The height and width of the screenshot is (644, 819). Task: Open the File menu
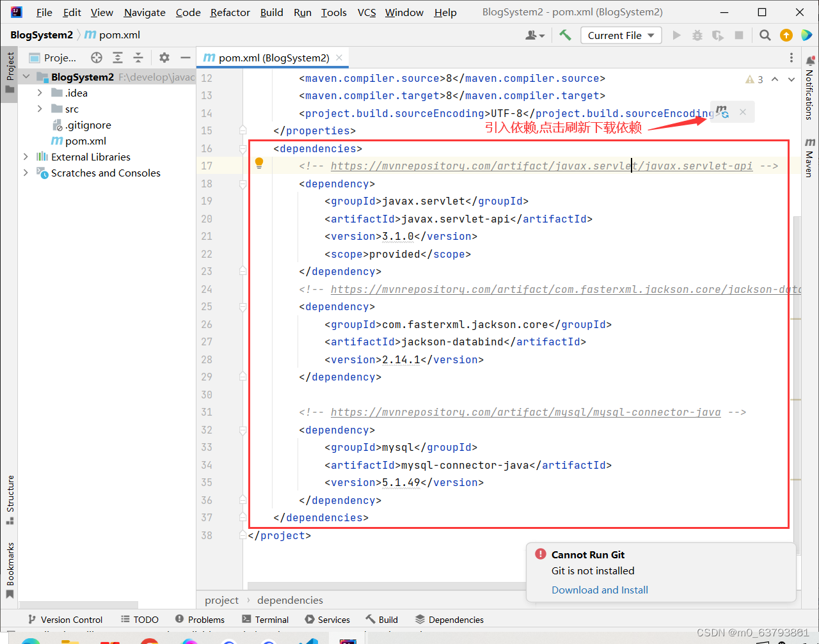pyautogui.click(x=44, y=12)
